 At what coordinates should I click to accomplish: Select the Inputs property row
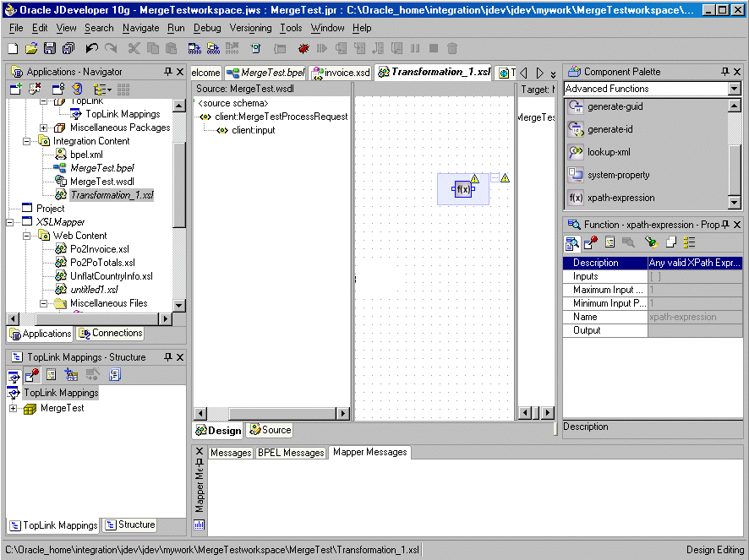click(x=653, y=276)
